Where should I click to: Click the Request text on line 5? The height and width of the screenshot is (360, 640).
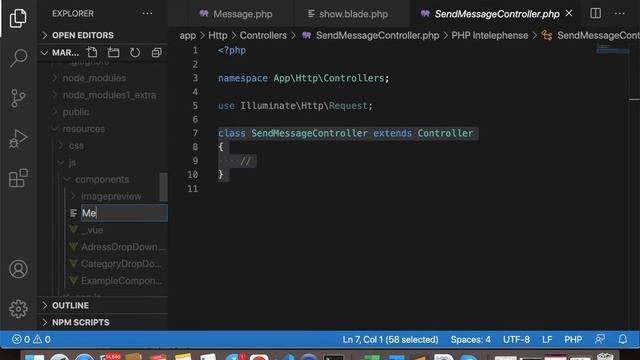(348, 106)
